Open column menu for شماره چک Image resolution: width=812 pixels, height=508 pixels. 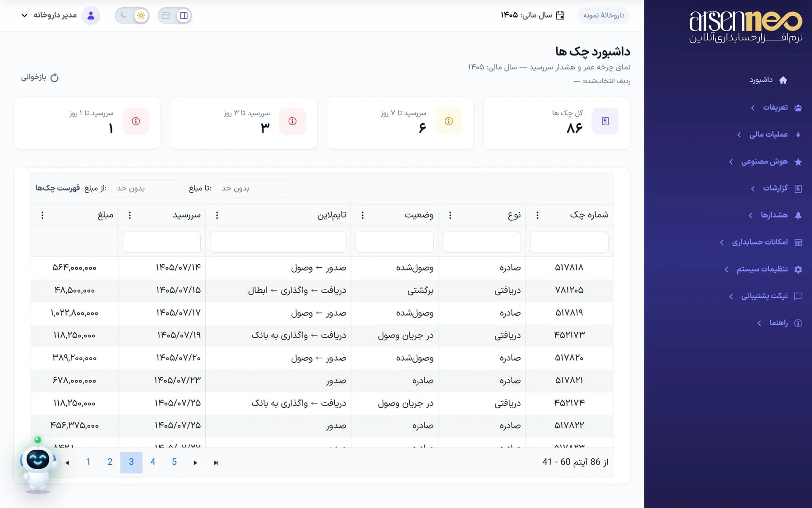(x=537, y=215)
